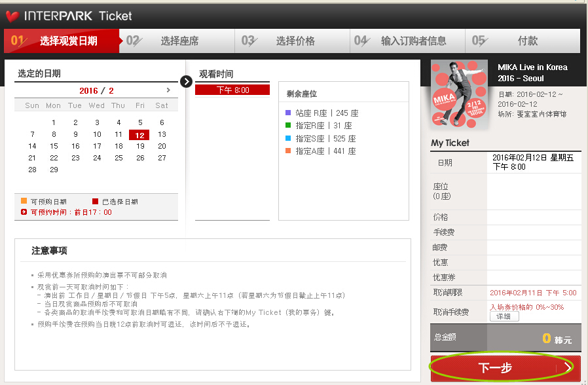
Task: Click the 总金额 total amount label
Action: click(445, 337)
